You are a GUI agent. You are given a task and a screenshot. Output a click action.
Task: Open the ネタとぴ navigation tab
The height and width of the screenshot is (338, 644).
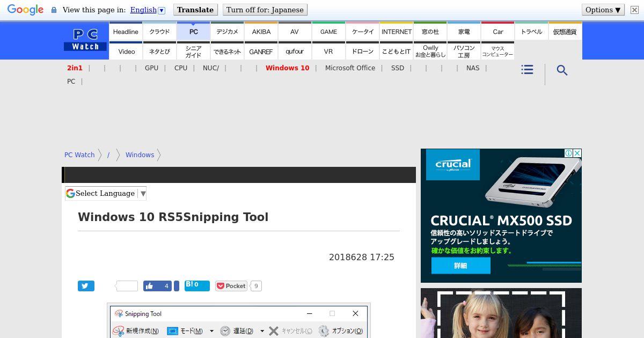point(159,51)
